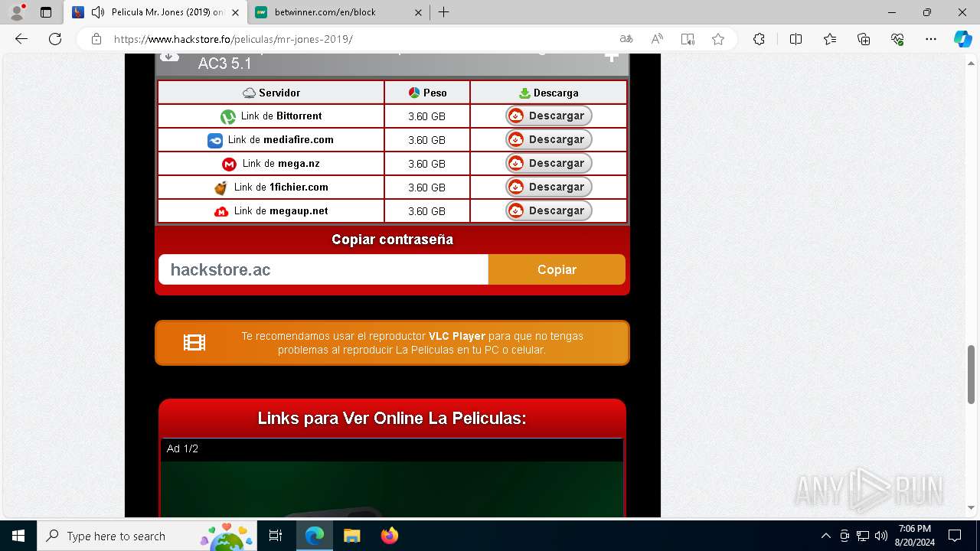This screenshot has width=980, height=551.
Task: Open the translate page icon
Action: pos(626,39)
